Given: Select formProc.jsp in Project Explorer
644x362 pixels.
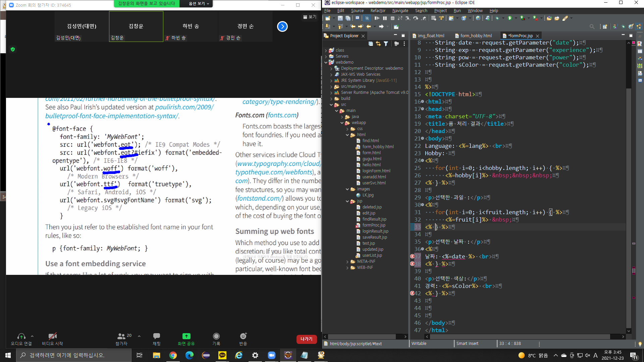Looking at the screenshot, I should point(374,225).
